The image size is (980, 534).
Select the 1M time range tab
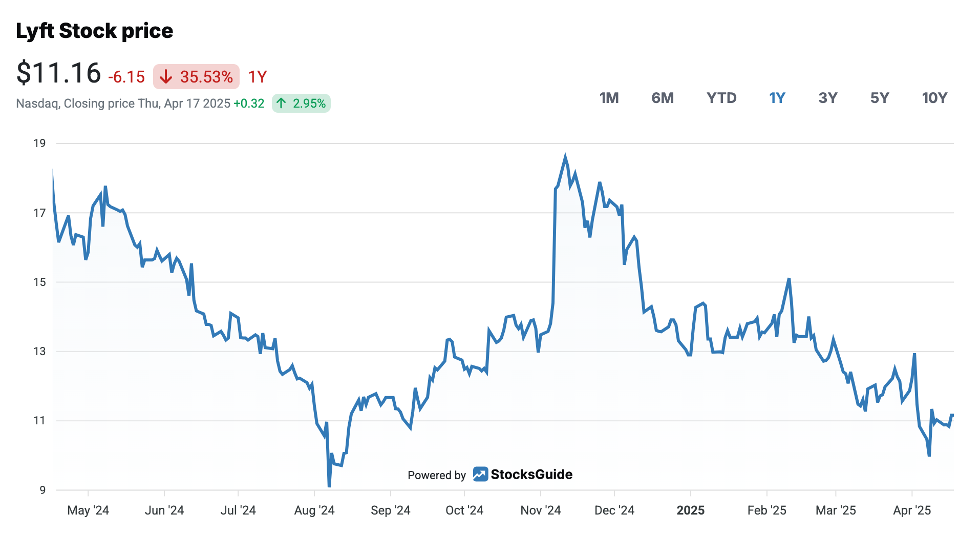click(609, 98)
